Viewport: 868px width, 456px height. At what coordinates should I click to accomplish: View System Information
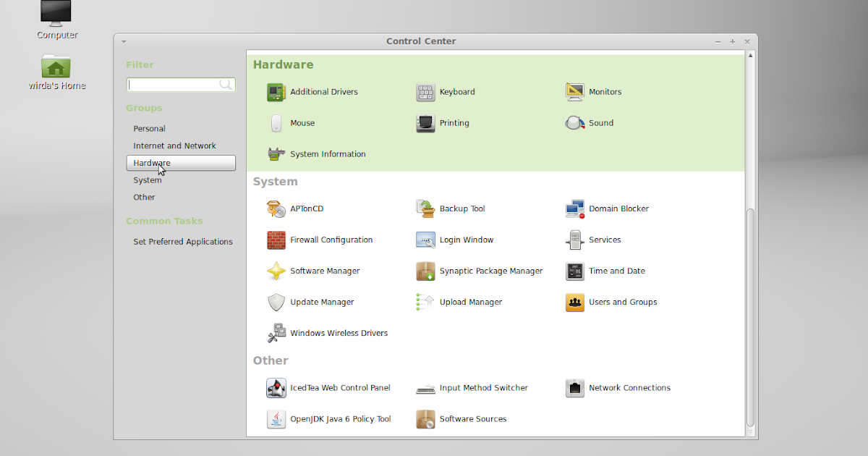(320, 154)
